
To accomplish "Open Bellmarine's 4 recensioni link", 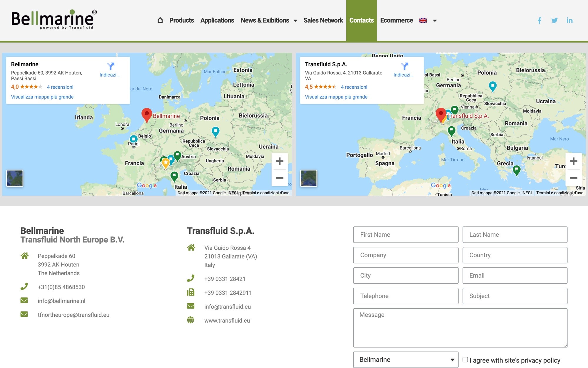I will (60, 87).
